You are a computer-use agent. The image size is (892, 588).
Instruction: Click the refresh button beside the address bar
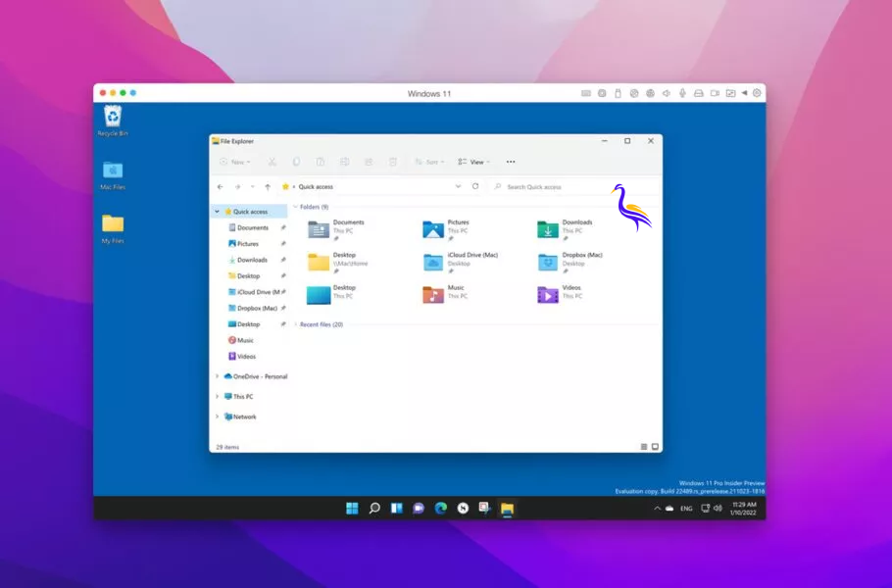tap(475, 186)
